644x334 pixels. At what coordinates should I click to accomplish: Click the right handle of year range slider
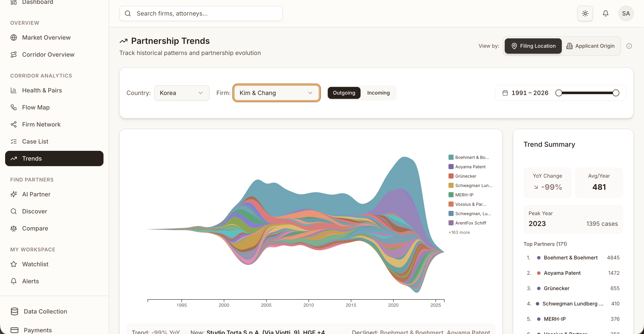pyautogui.click(x=616, y=93)
